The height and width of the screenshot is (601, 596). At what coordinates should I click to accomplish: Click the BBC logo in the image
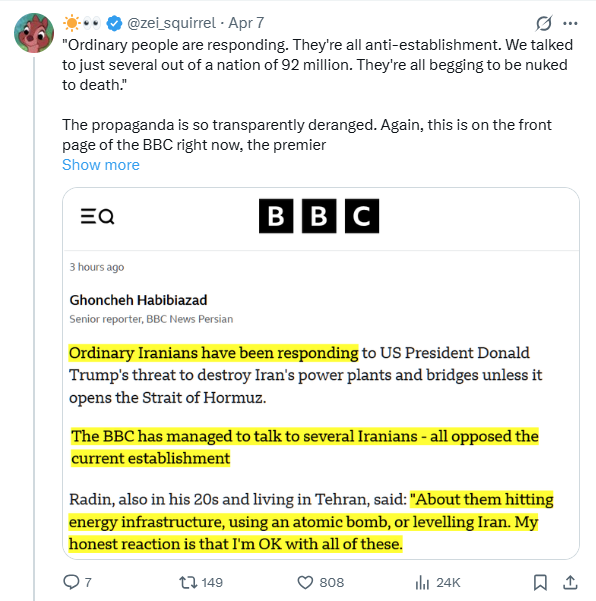click(x=319, y=216)
